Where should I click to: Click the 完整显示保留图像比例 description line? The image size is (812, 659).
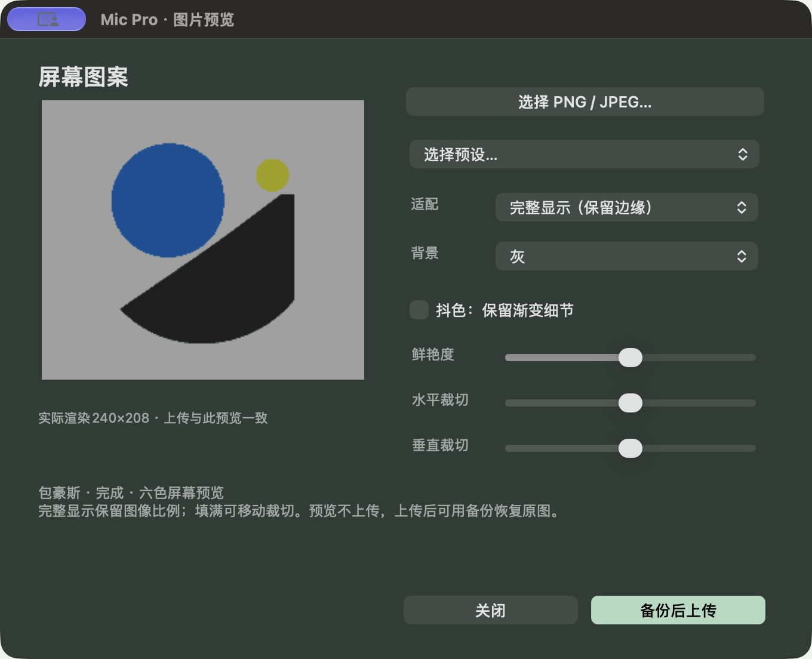point(301,511)
